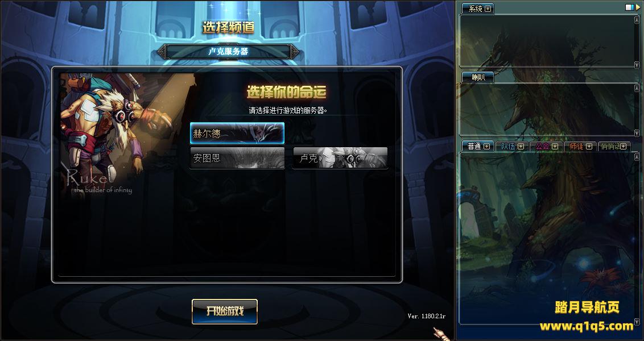The width and height of the screenshot is (644, 341).
Task: Open the www.q1q5.com link
Action: point(587,327)
